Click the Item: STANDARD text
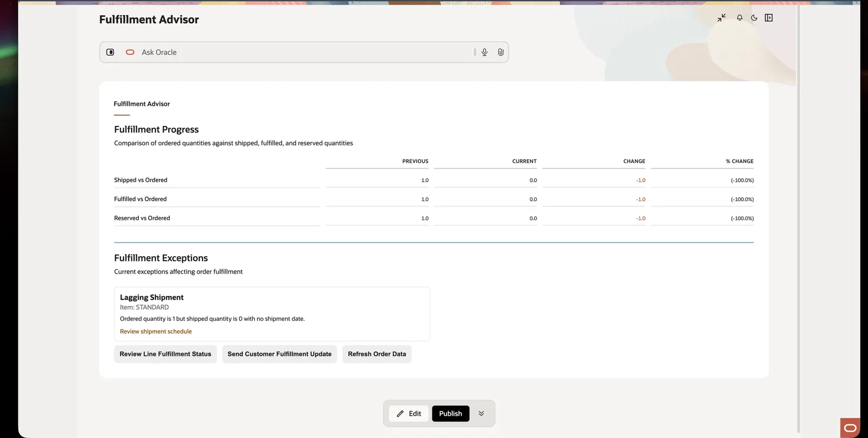Image resolution: width=868 pixels, height=438 pixels. [x=144, y=307]
